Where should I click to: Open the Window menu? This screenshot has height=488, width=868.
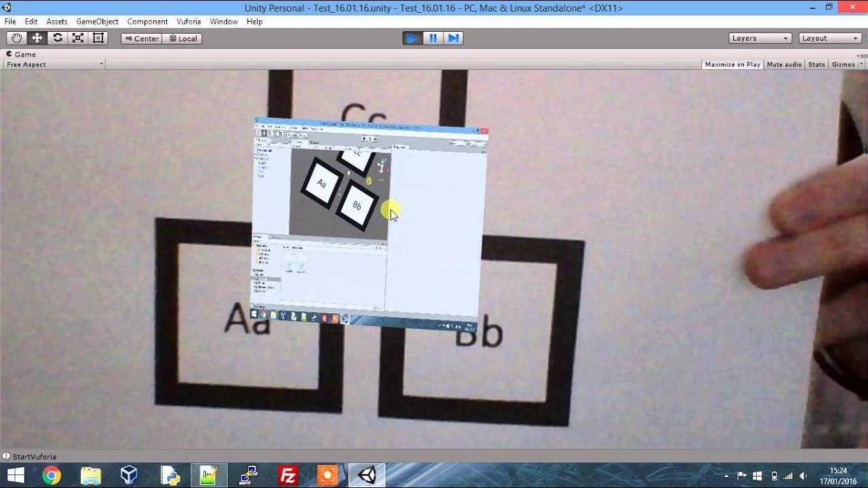(224, 22)
